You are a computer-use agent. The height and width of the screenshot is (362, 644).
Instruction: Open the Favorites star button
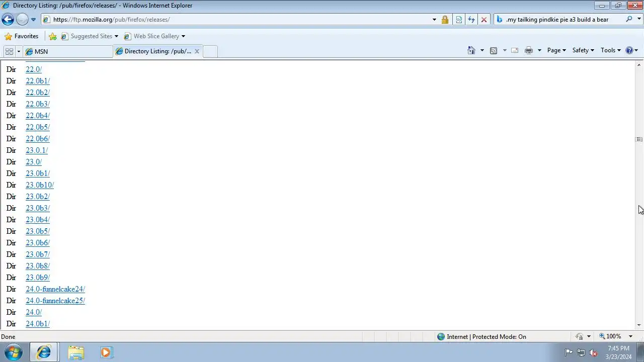pyautogui.click(x=21, y=36)
